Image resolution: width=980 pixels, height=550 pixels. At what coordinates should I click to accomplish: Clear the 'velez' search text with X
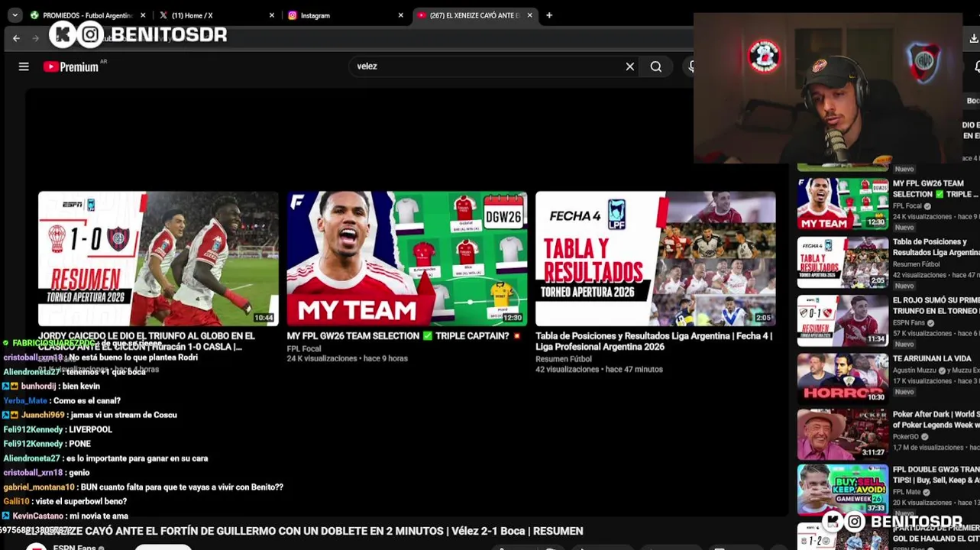point(630,66)
